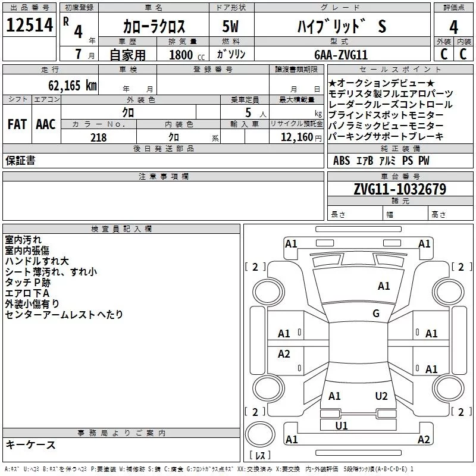Select the inspector note 室内内張傷

pyautogui.click(x=27, y=250)
